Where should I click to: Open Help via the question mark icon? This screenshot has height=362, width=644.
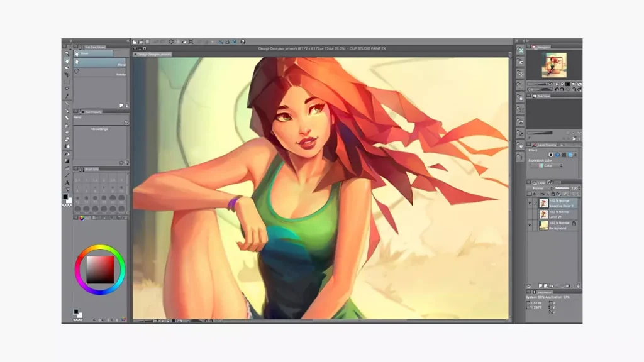pyautogui.click(x=243, y=42)
